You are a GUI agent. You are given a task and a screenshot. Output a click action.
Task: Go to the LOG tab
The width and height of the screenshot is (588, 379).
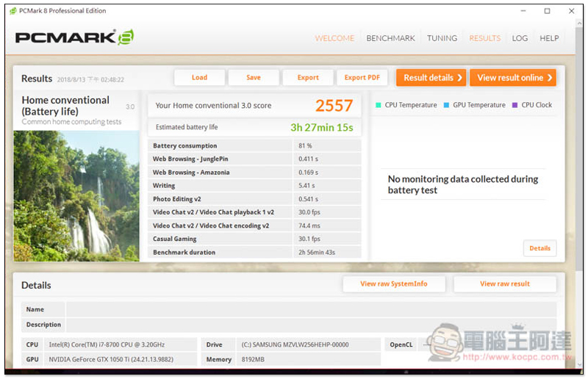520,38
